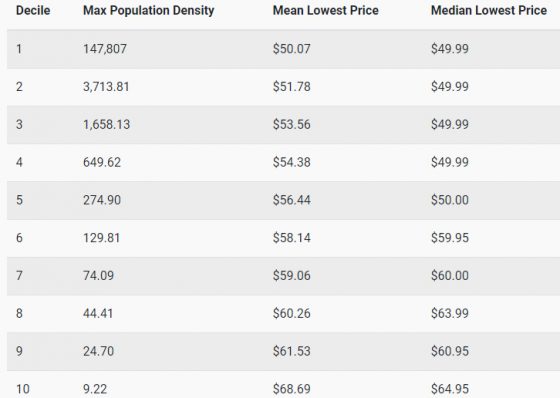Click the $63.99 median price value
This screenshot has width=560, height=398.
pyautogui.click(x=450, y=313)
